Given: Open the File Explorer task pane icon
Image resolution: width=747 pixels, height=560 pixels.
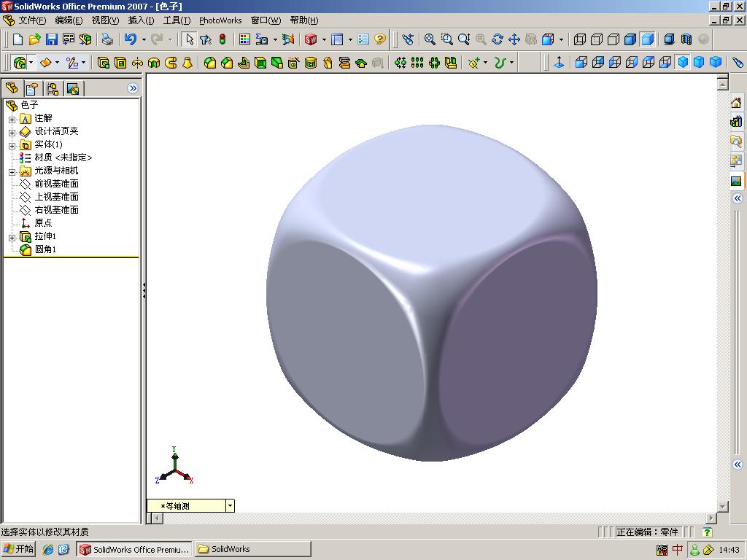Looking at the screenshot, I should point(736,141).
